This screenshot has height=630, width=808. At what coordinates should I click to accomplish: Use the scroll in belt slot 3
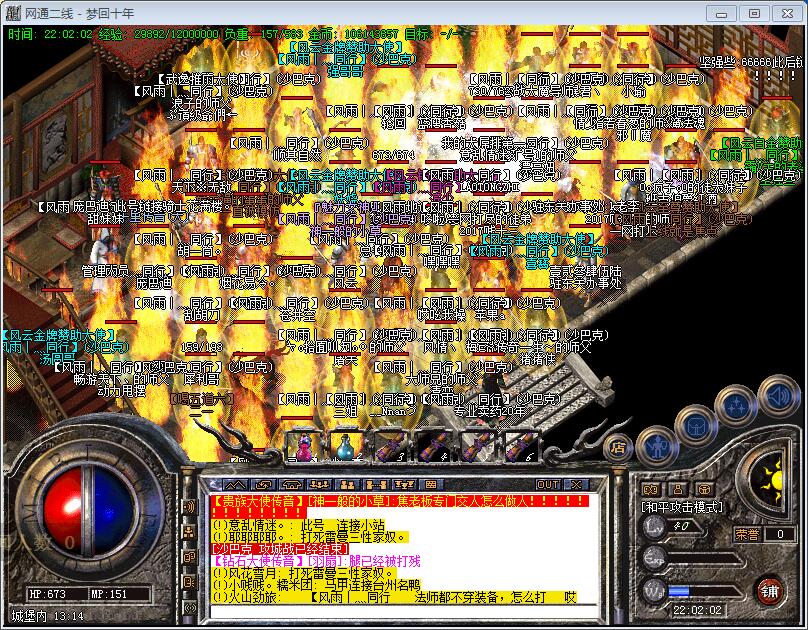390,447
